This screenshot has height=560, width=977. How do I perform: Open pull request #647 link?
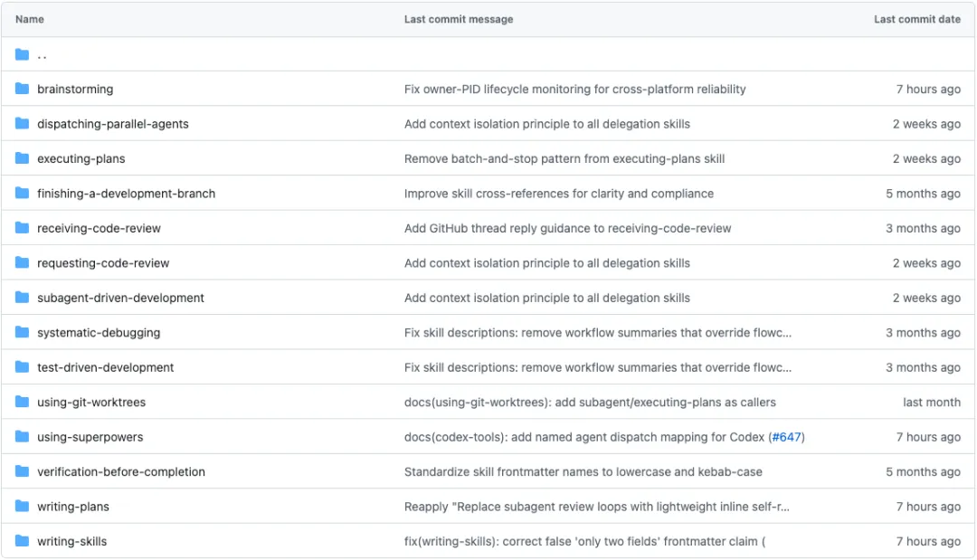coord(786,437)
